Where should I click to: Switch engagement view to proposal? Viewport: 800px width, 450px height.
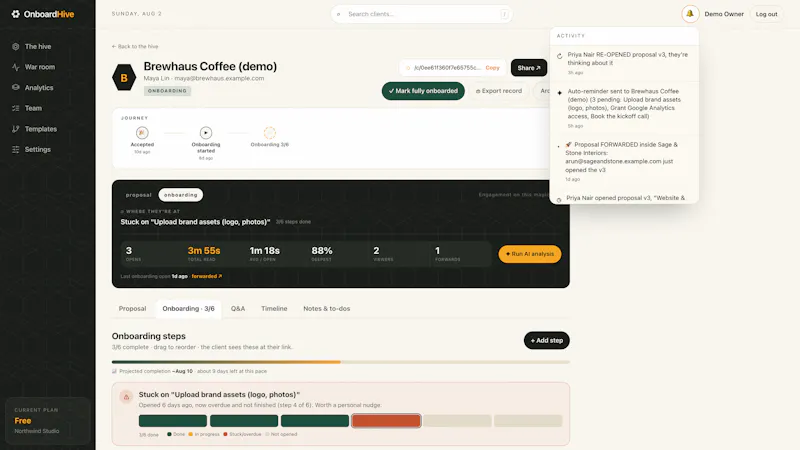tap(138, 195)
